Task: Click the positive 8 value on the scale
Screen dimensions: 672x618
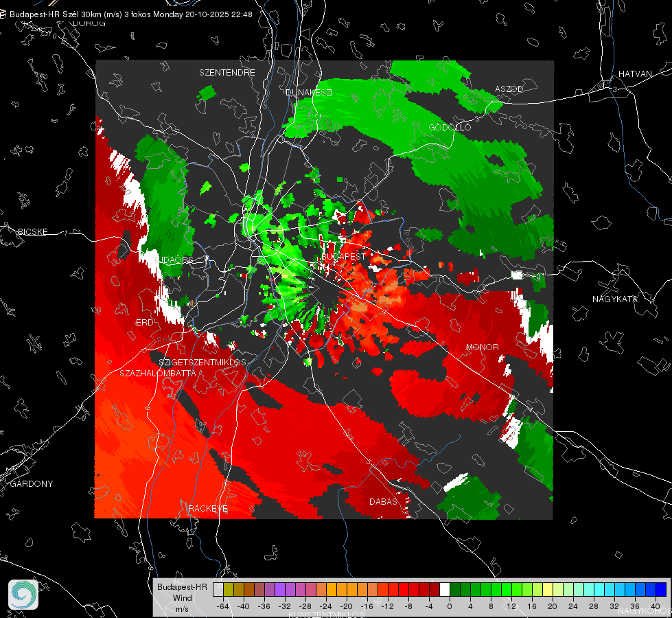Action: coord(491,606)
